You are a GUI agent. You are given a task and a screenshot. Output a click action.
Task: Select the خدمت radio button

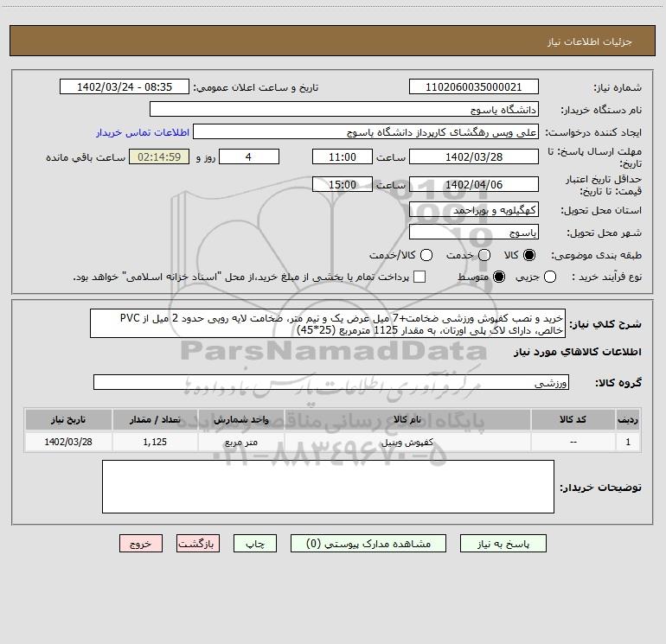(x=484, y=255)
